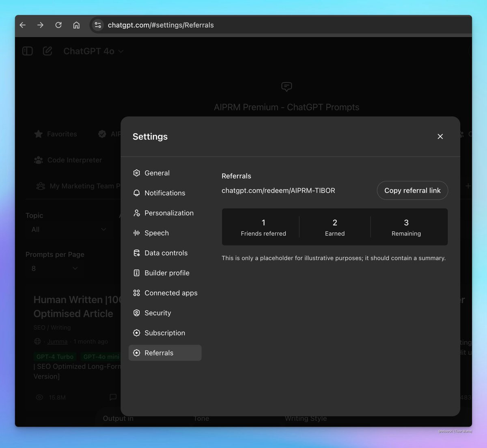Click the views eye icon on prompt card
Viewport: 487px width, 448px height.
pos(39,397)
